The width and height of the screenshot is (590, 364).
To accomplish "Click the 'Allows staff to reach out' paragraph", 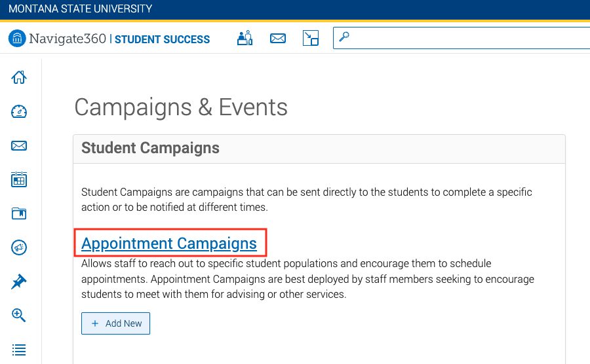I will (x=308, y=279).
